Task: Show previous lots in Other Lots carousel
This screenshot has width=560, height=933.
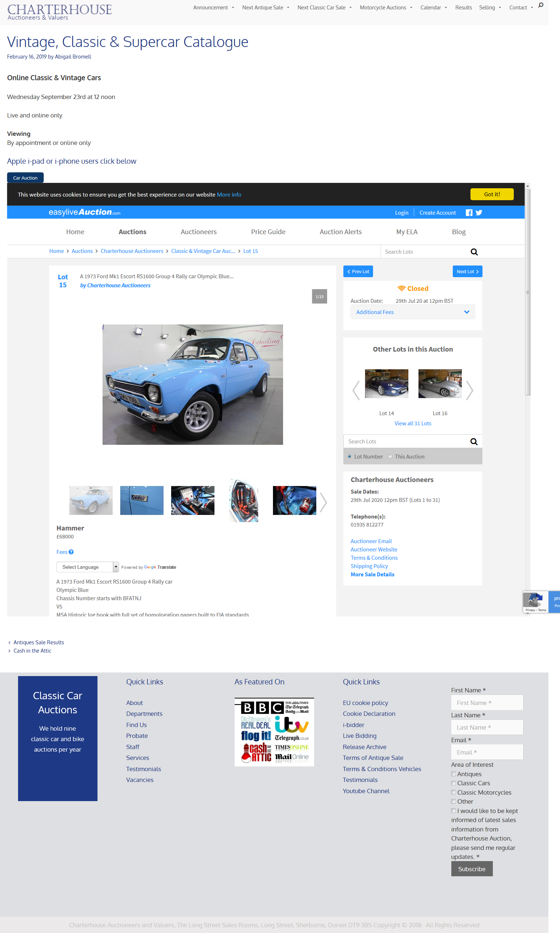Action: point(356,390)
